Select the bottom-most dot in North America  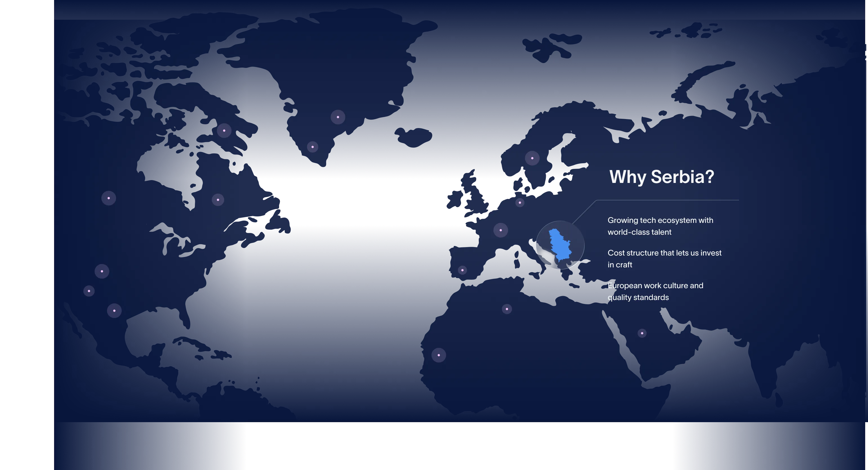pos(114,311)
